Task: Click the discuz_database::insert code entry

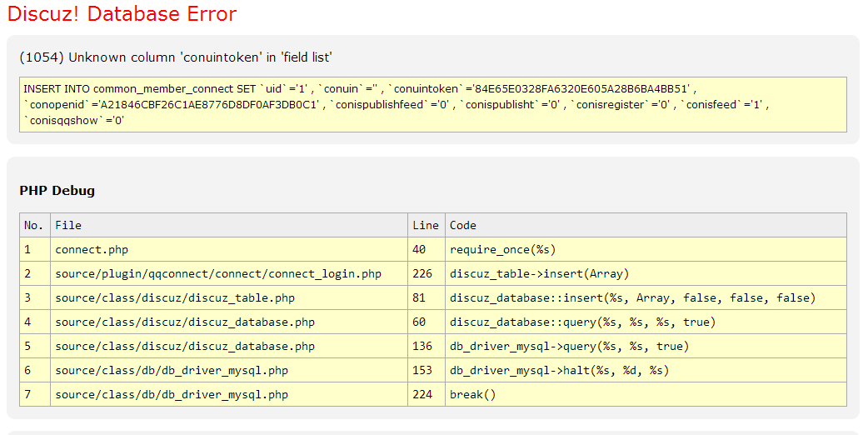Action: coord(632,297)
